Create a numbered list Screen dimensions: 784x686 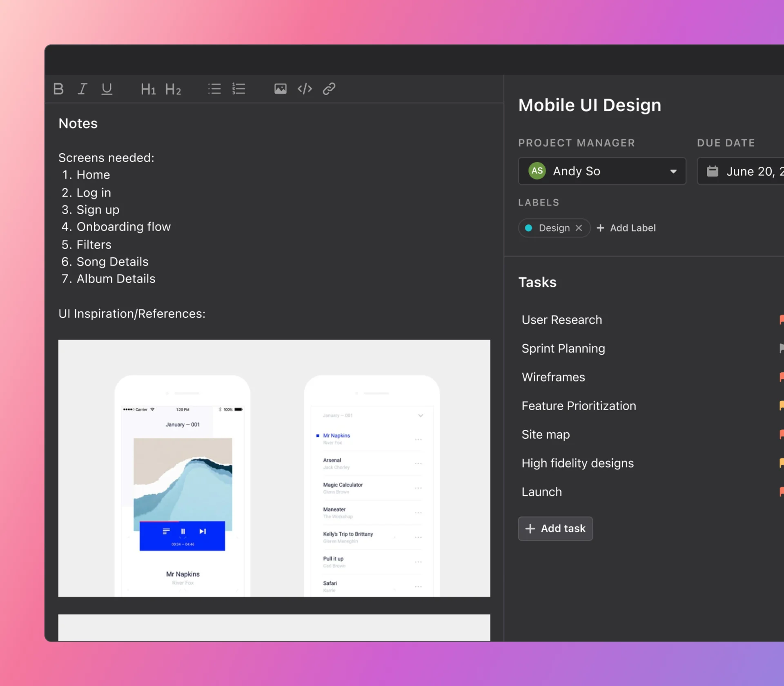pos(238,89)
